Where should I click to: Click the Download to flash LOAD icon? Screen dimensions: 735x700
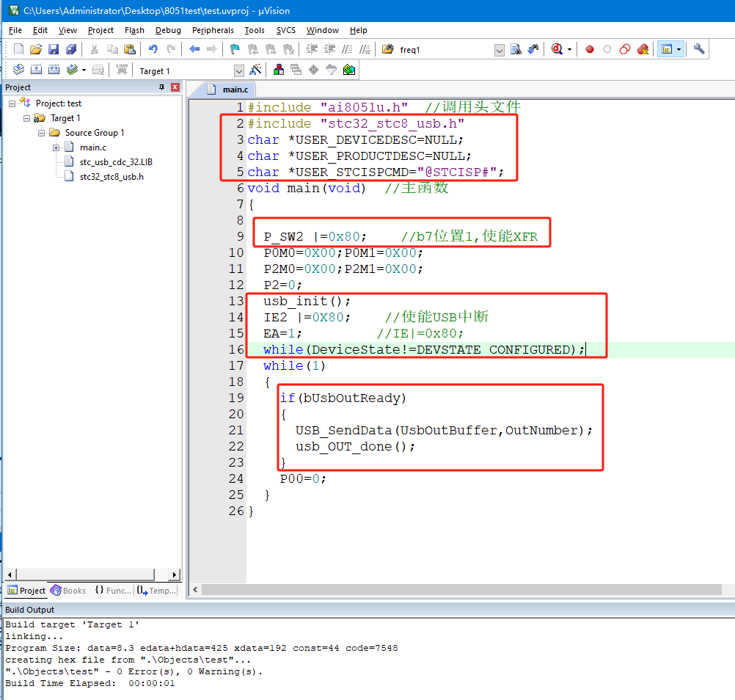[122, 70]
